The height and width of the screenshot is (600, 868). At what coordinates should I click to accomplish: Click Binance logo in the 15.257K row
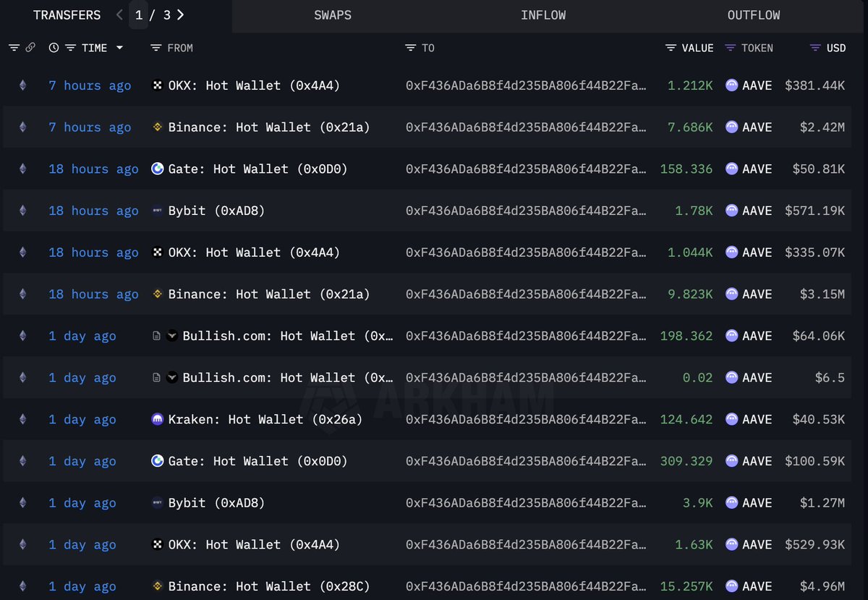157,586
